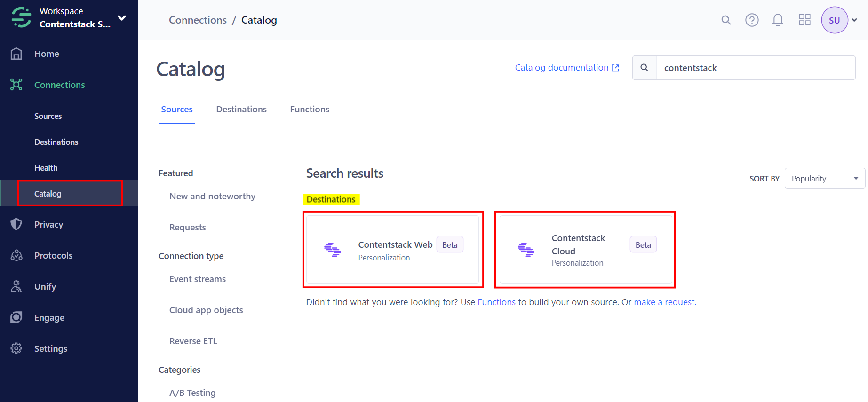Click the Contentstack Web logo icon

pyautogui.click(x=333, y=249)
